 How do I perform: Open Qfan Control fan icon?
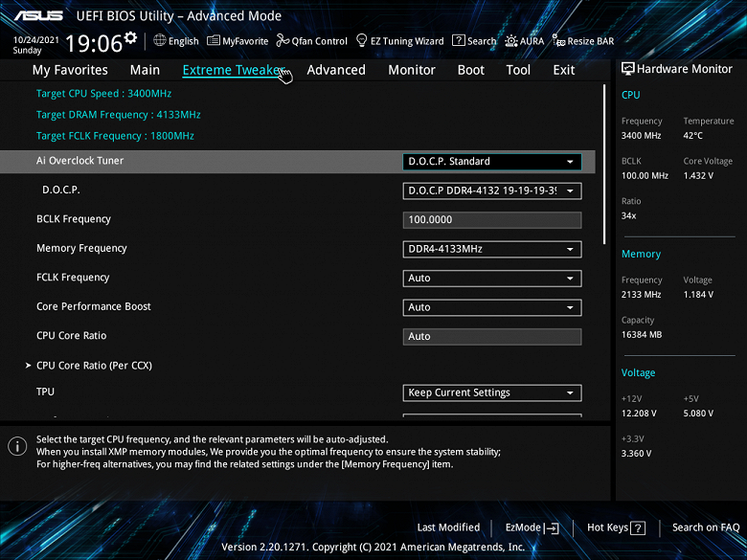coord(283,41)
